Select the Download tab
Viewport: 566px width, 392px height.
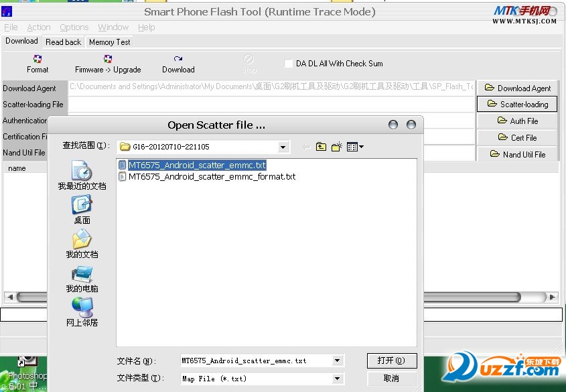pos(21,41)
